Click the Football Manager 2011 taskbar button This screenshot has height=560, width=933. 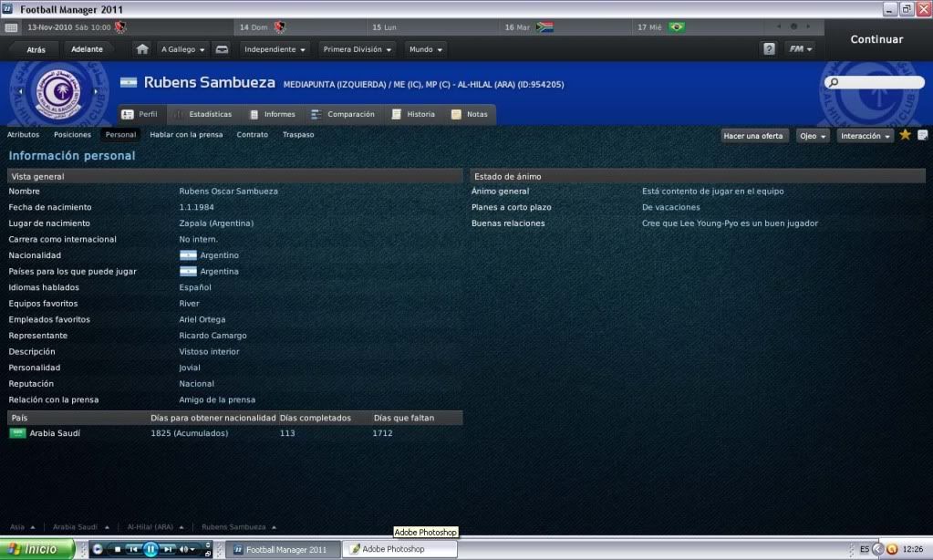[x=285, y=549]
